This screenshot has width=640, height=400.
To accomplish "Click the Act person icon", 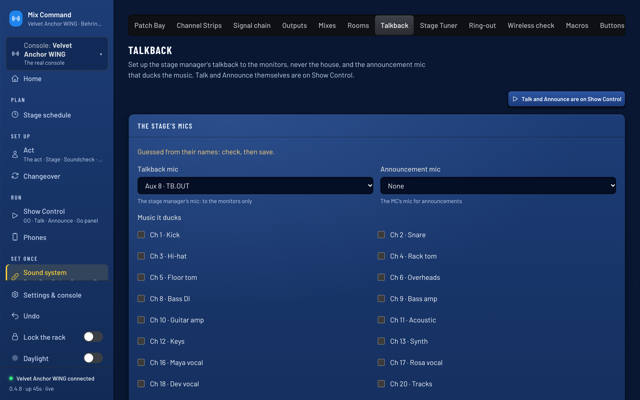I will coord(15,154).
